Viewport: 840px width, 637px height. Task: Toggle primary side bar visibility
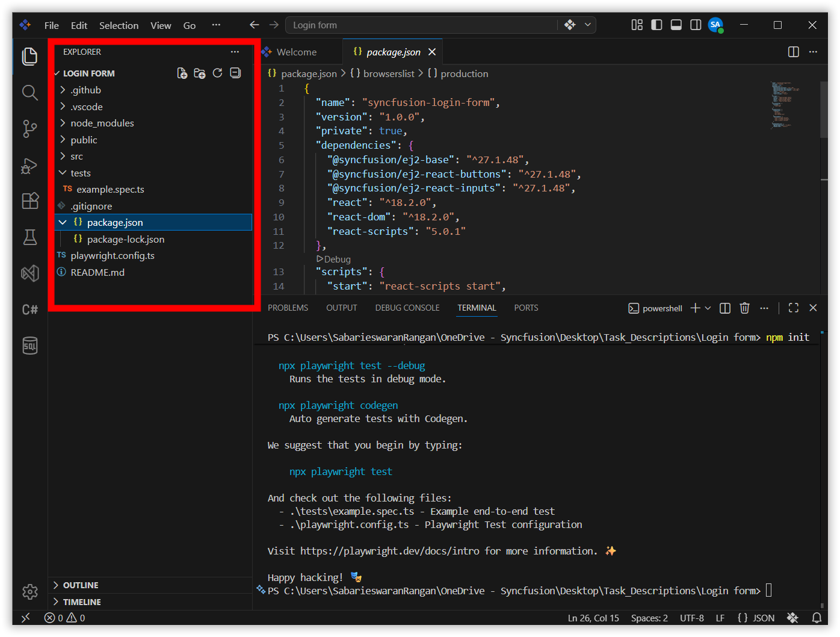click(x=656, y=25)
